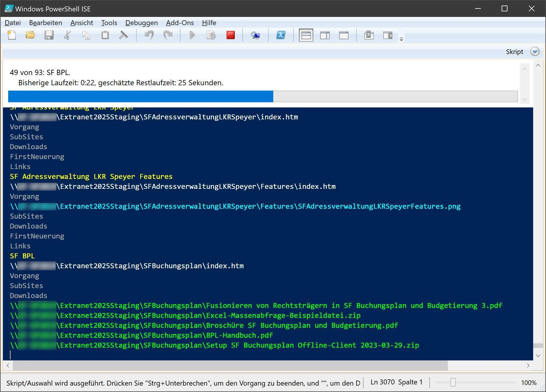Maximize the PowerShell ISE window
This screenshot has width=546, height=392.
coord(505,9)
